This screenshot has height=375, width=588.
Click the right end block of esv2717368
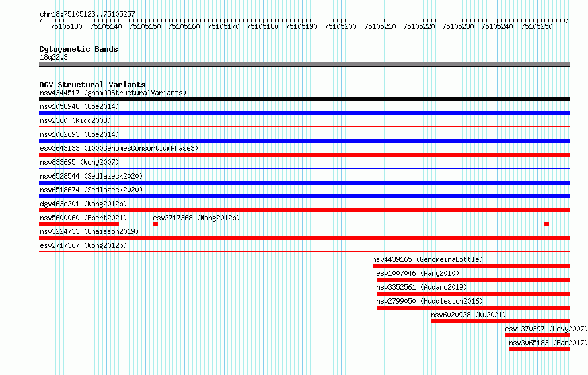[x=547, y=224]
